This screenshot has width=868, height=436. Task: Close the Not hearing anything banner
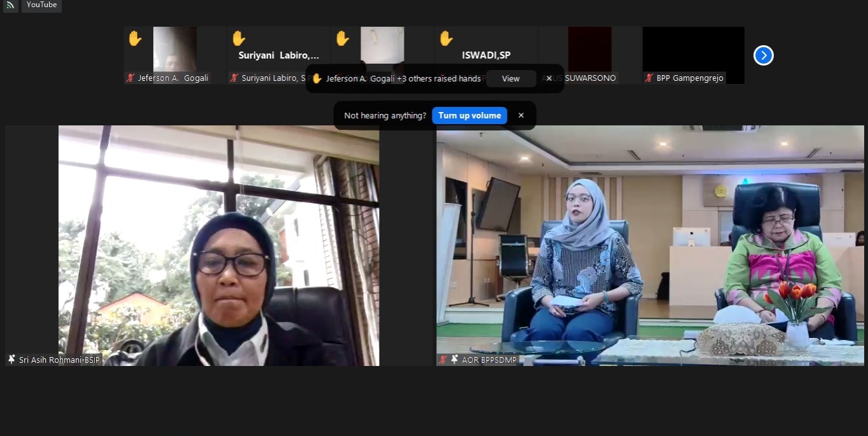(x=521, y=115)
